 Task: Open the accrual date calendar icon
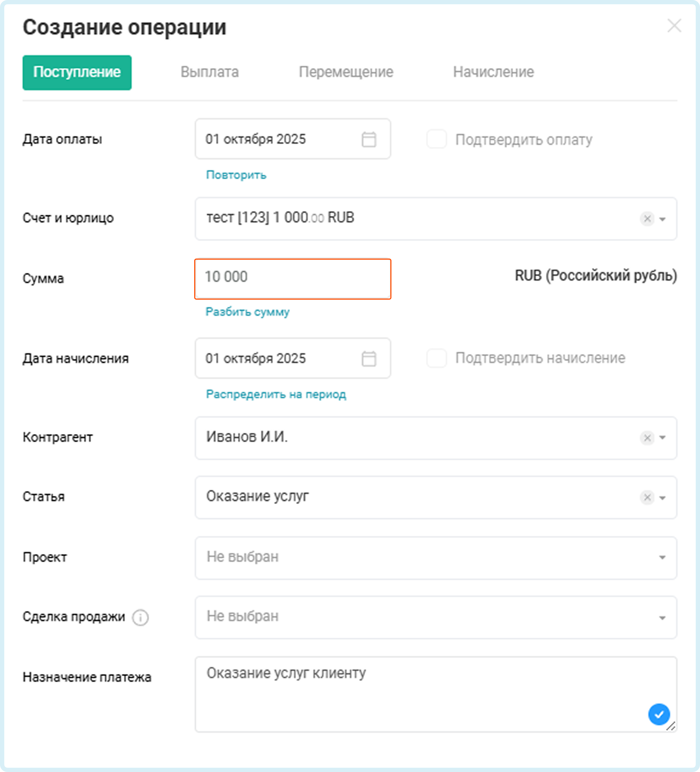tap(369, 359)
